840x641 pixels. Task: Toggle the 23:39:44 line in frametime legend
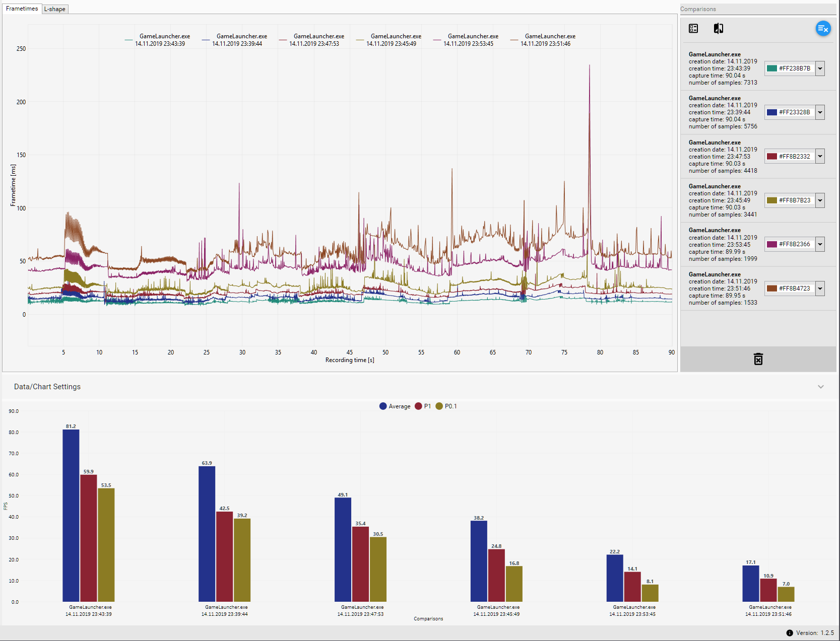pos(235,40)
